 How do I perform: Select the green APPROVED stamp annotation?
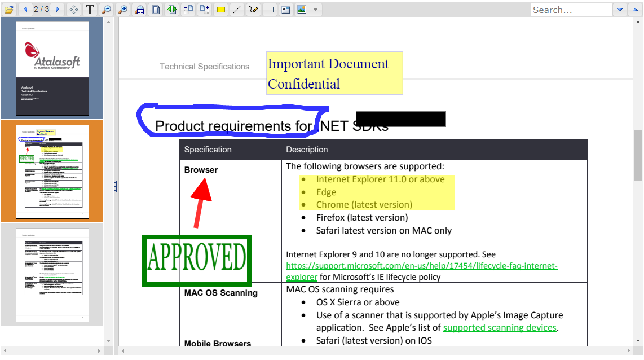(x=197, y=261)
